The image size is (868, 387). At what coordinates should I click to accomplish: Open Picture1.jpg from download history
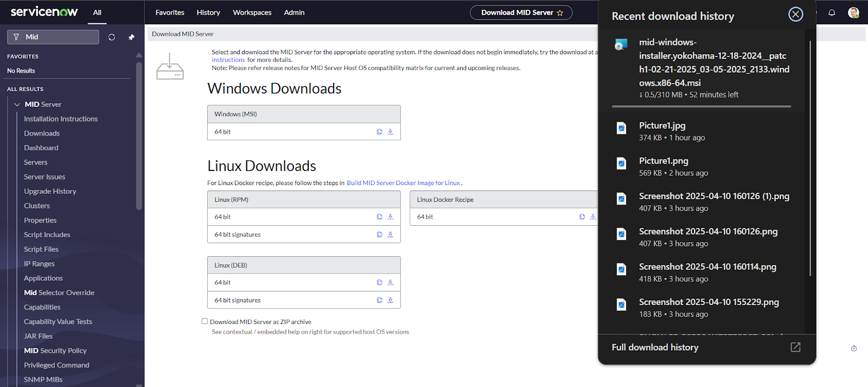pyautogui.click(x=662, y=125)
